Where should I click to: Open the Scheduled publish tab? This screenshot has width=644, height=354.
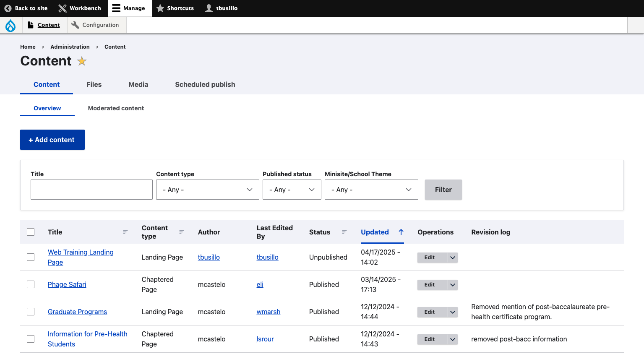pyautogui.click(x=205, y=84)
